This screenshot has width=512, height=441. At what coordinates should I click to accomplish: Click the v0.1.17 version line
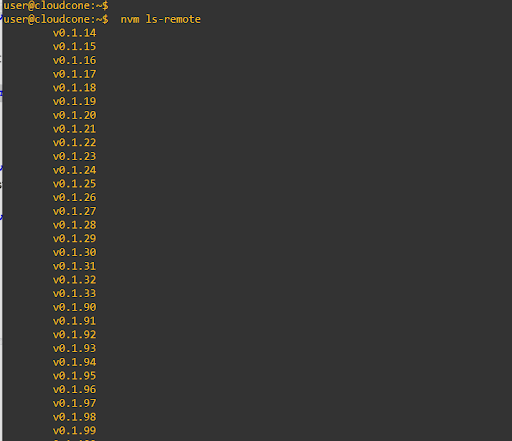(74, 74)
